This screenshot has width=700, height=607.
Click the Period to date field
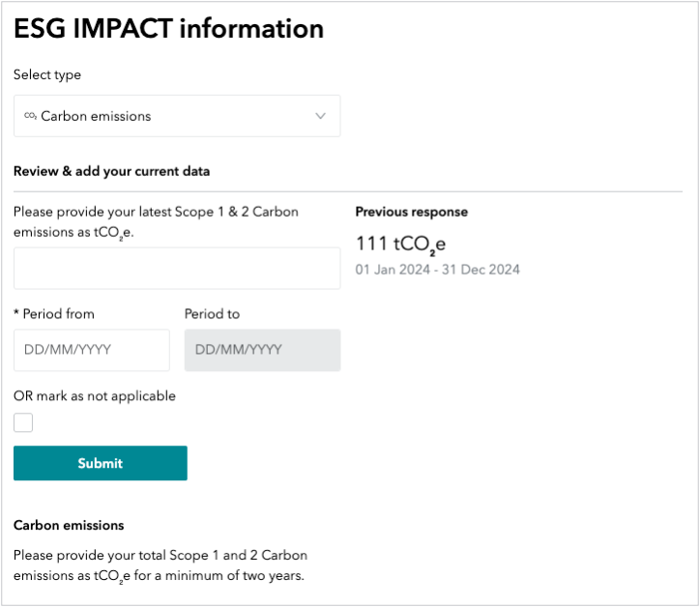[x=263, y=350]
